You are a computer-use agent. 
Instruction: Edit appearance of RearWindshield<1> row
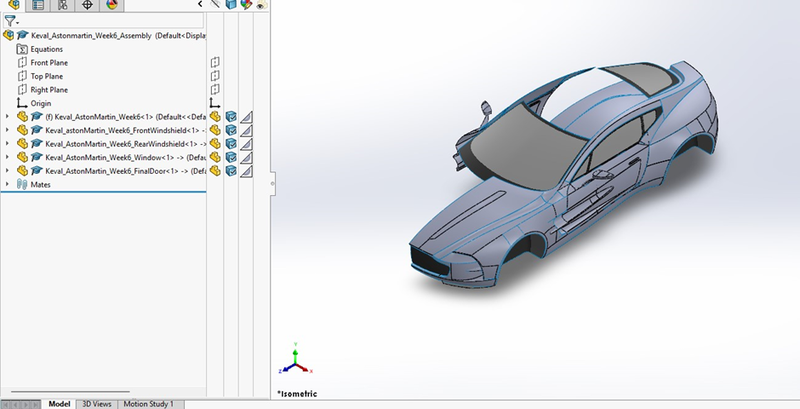point(246,144)
